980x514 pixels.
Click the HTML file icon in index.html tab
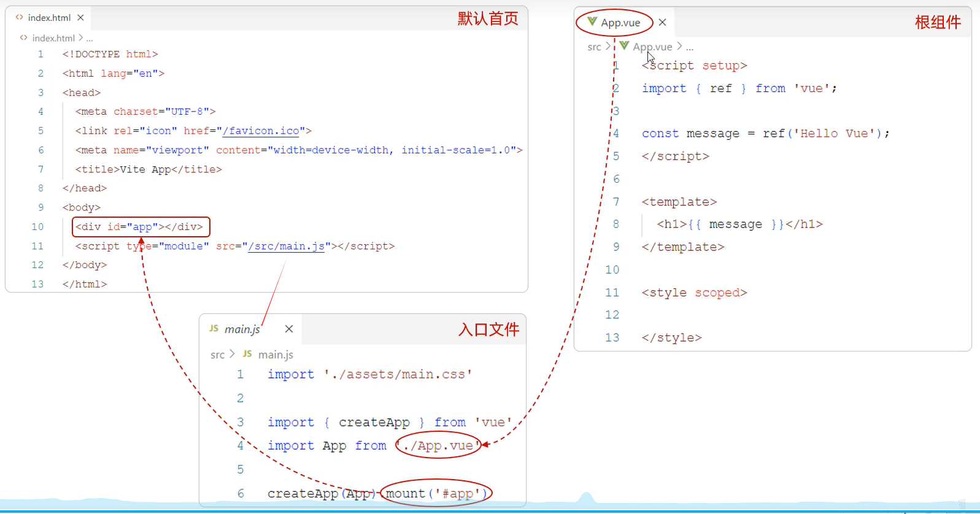point(20,18)
